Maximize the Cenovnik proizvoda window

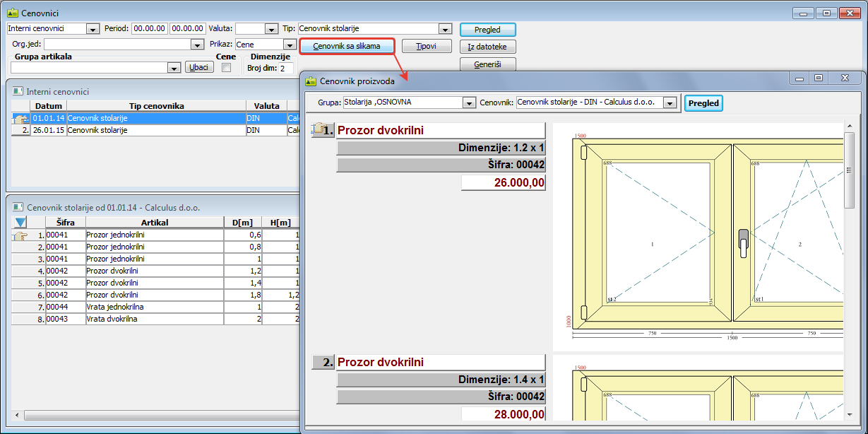(819, 78)
